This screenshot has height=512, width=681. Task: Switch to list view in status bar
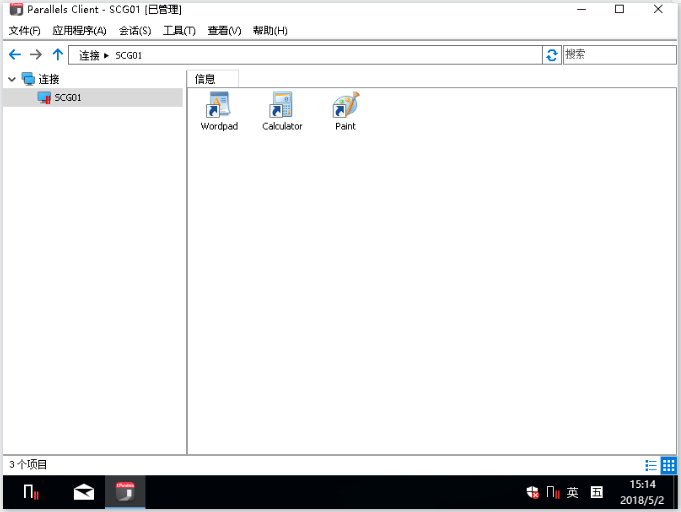pos(651,465)
